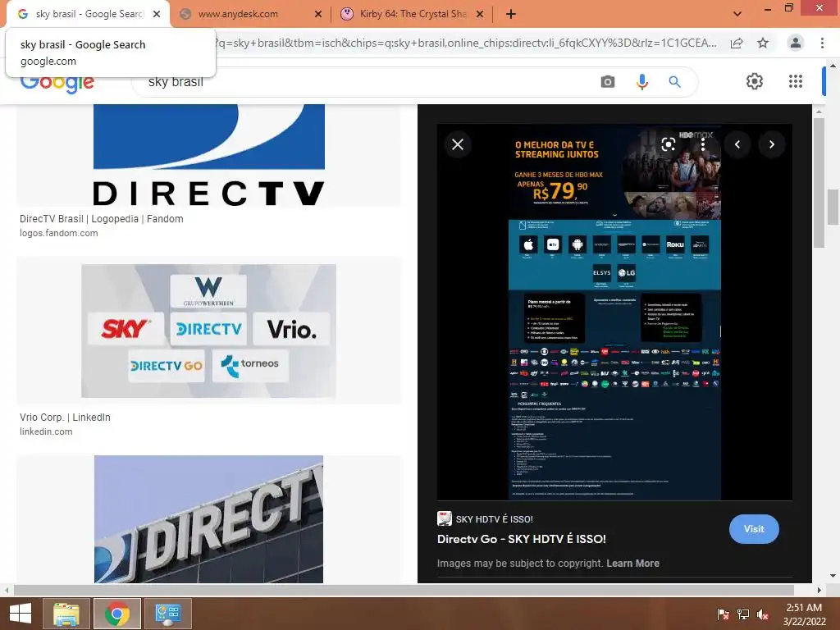The width and height of the screenshot is (840, 630).
Task: Bookmark this tab with star icon
Action: [x=763, y=43]
